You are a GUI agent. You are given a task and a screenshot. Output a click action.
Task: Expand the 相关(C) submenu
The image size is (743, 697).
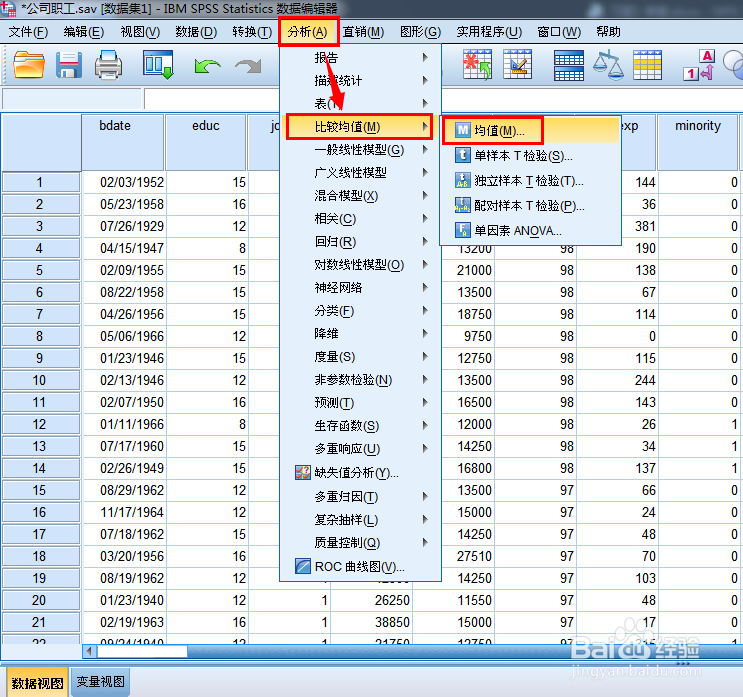tap(361, 218)
